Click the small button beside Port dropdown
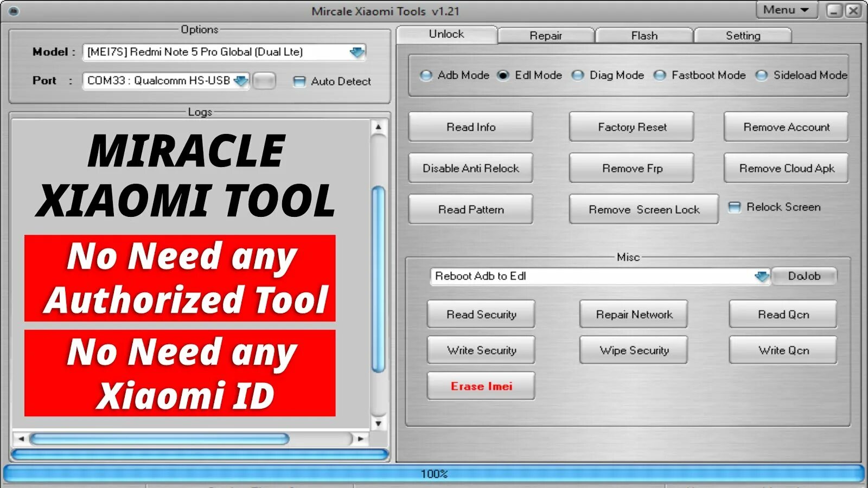Image resolution: width=868 pixels, height=488 pixels. tap(264, 81)
